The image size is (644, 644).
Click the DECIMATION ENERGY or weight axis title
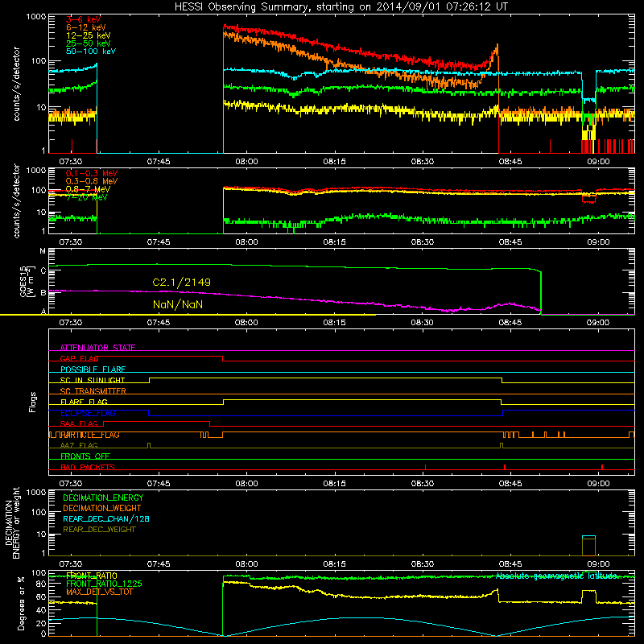click(12, 522)
